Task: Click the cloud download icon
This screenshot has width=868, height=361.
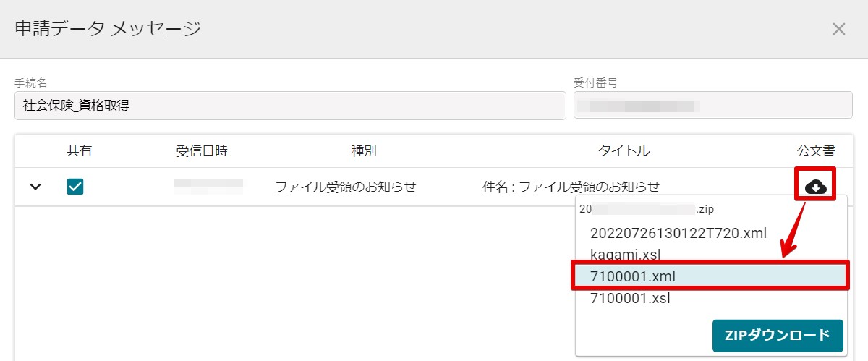Action: [x=816, y=187]
